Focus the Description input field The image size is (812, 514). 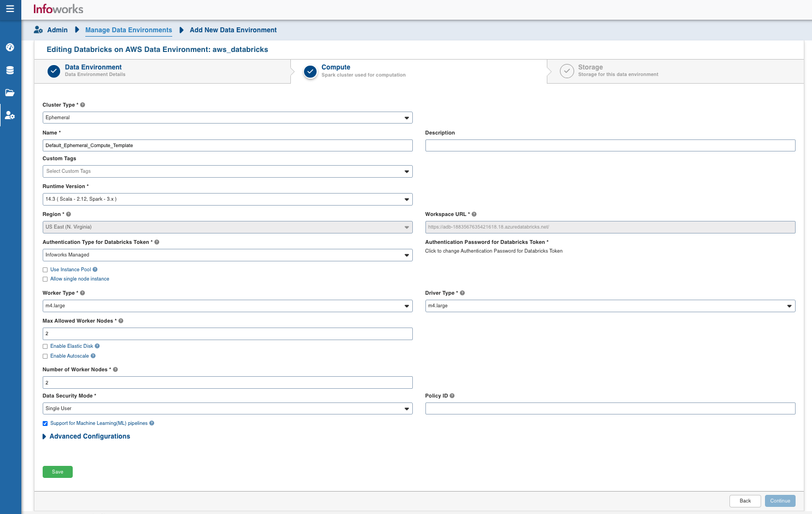click(x=610, y=145)
